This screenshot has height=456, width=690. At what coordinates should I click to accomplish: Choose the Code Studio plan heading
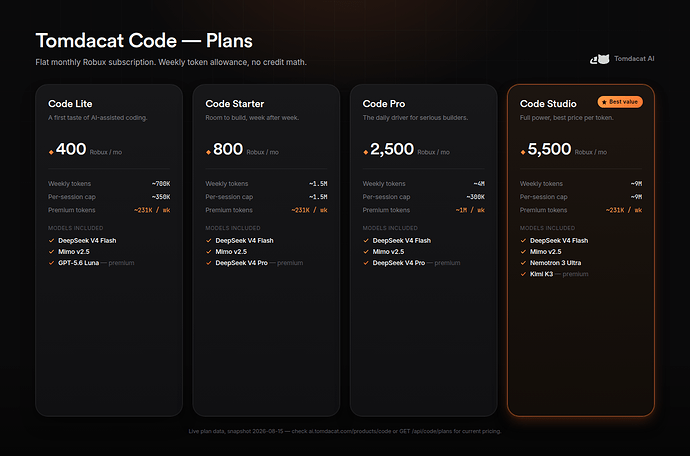(548, 104)
